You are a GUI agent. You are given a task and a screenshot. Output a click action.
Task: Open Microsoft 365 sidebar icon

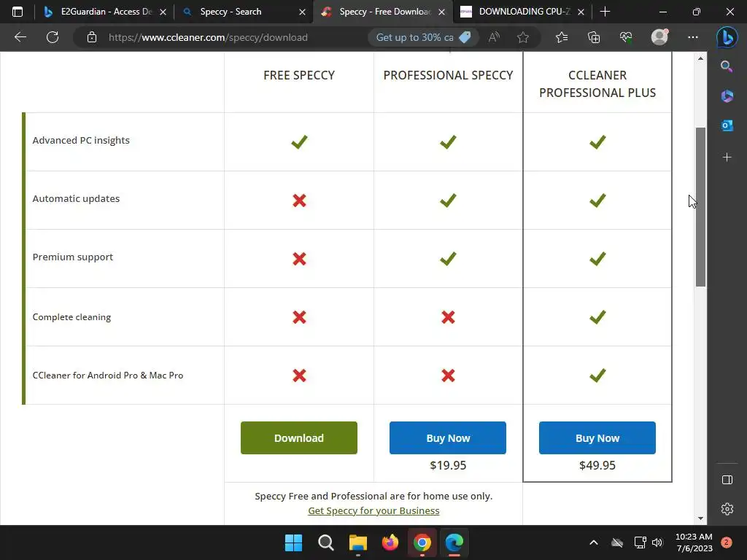pyautogui.click(x=727, y=96)
